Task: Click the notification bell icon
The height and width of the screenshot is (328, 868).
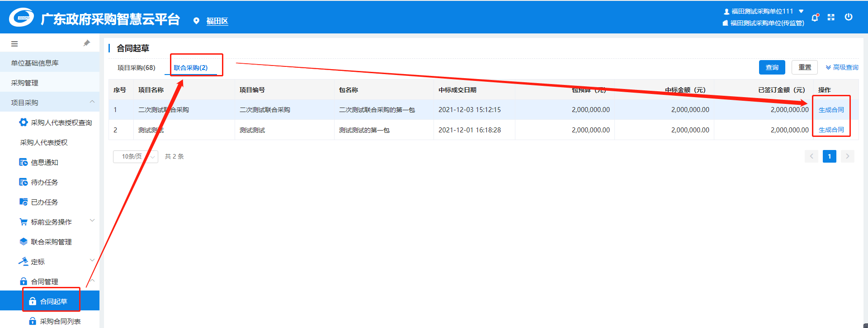Action: point(815,18)
